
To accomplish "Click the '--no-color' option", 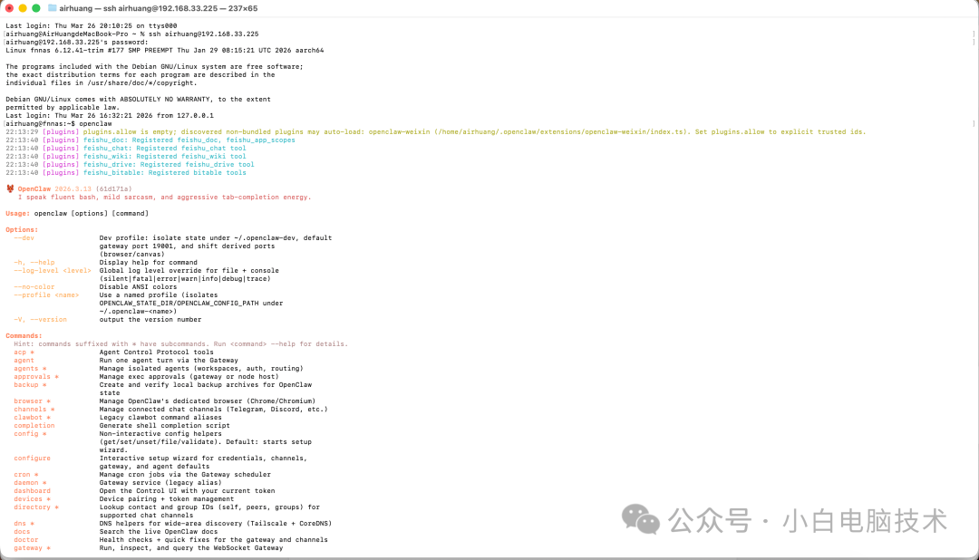I will point(34,286).
